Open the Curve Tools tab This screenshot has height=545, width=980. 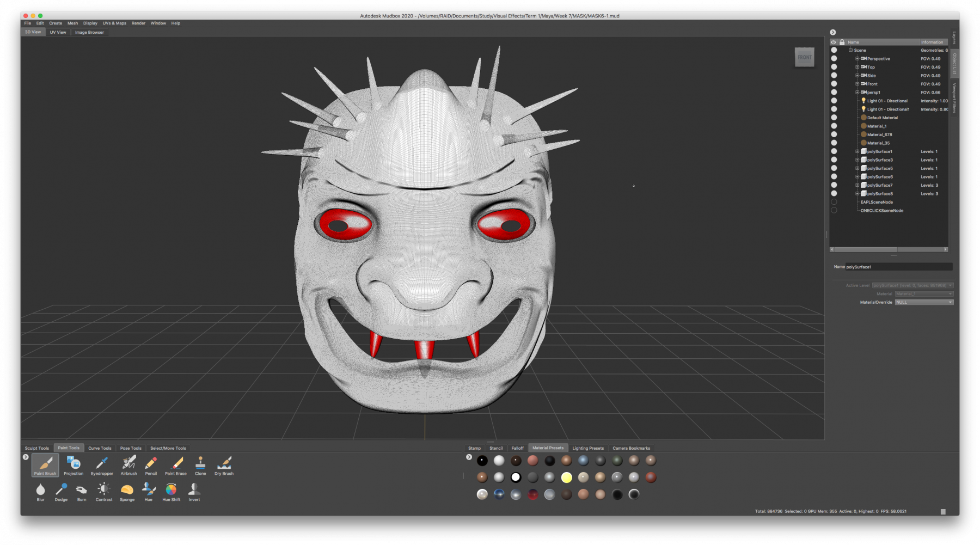[100, 448]
